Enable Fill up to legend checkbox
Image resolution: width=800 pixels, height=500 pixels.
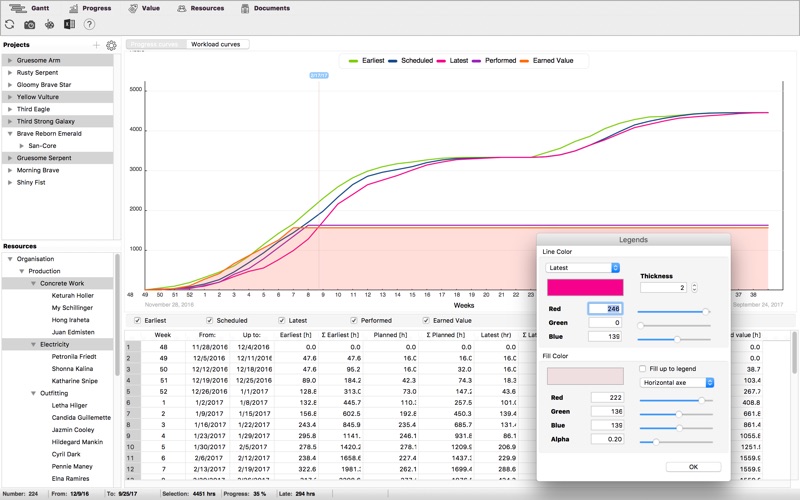(643, 368)
